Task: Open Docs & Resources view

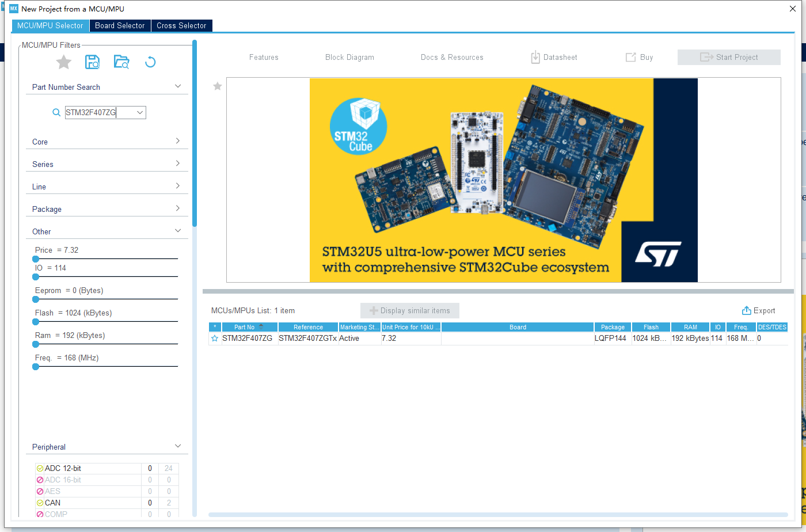Action: 452,57
